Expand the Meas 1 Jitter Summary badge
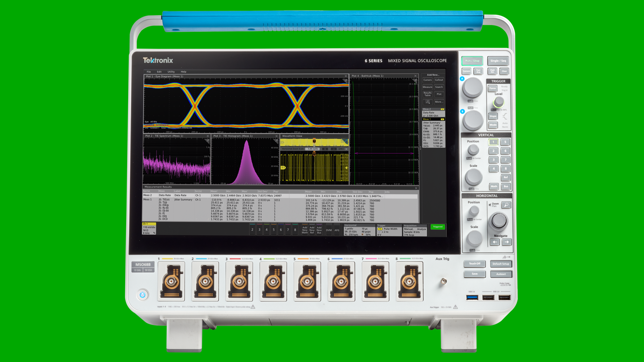The image size is (644, 362). tap(433, 133)
